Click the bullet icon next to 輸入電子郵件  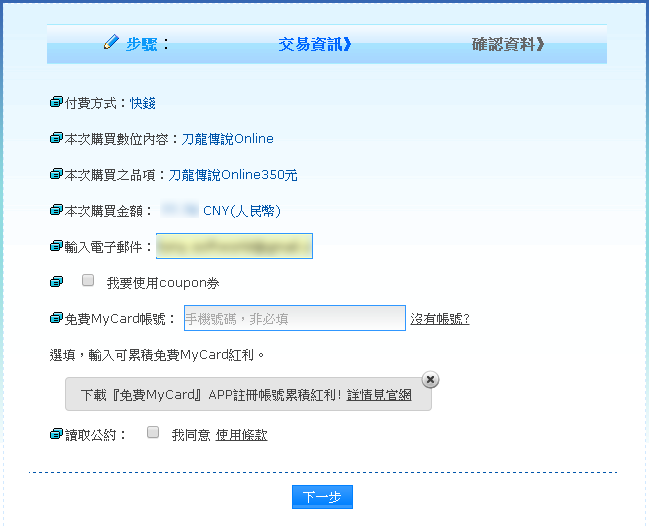tap(56, 246)
